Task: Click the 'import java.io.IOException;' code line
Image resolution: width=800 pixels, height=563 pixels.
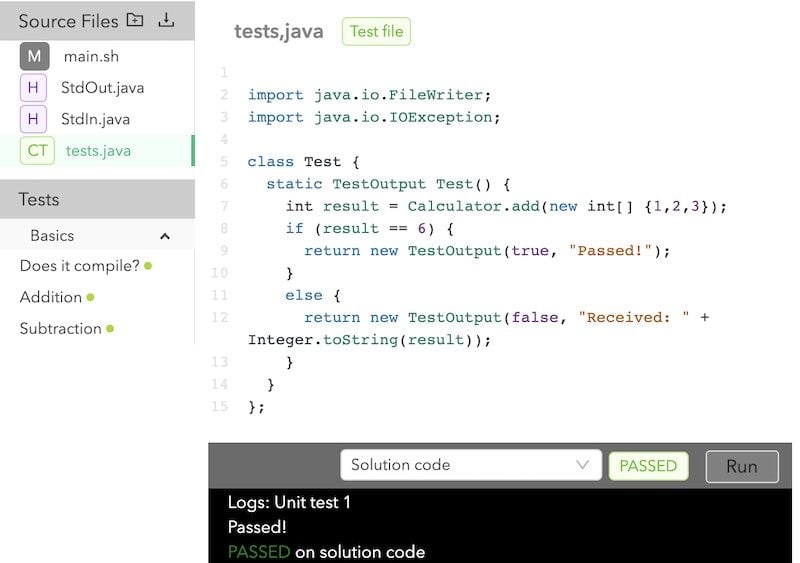Action: click(x=374, y=117)
